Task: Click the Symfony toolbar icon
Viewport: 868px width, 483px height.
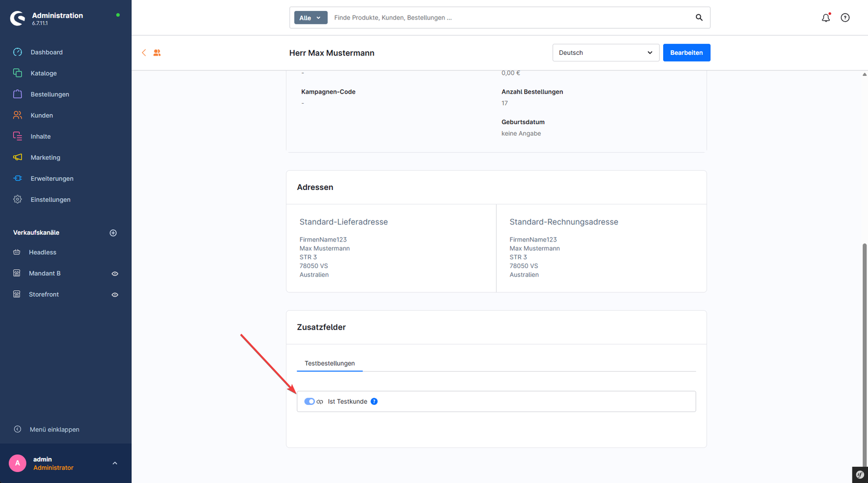Action: 860,475
